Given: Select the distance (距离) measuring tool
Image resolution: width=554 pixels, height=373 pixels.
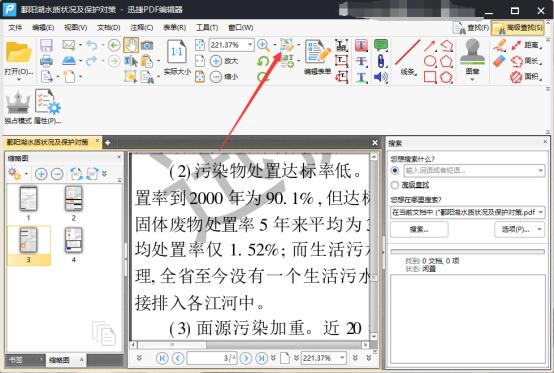Looking at the screenshot, I should point(526,45).
